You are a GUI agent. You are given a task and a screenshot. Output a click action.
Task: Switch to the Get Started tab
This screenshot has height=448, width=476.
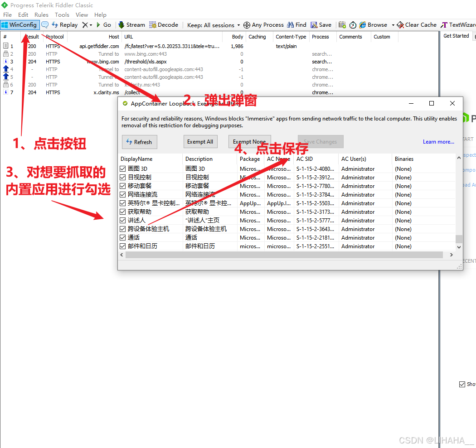pyautogui.click(x=456, y=36)
